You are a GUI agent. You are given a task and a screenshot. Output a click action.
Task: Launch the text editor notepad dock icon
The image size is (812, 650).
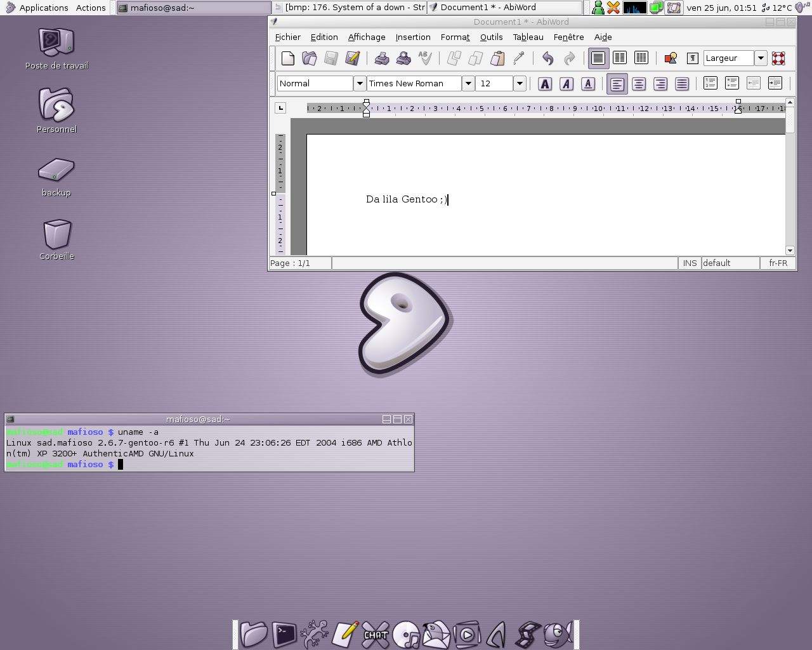[x=345, y=634]
